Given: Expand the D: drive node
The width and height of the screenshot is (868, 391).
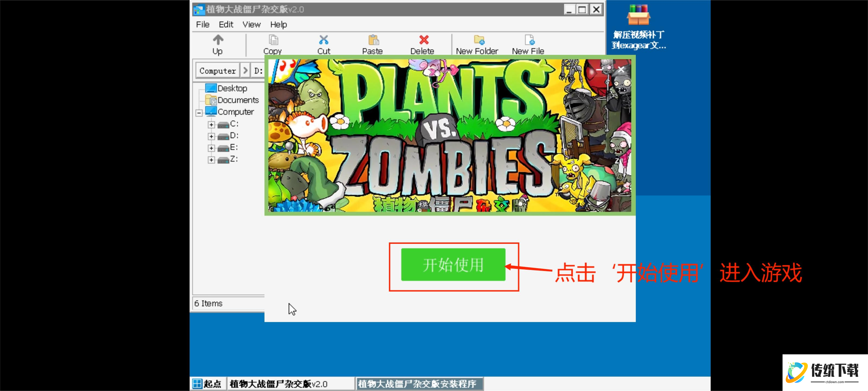Looking at the screenshot, I should click(x=211, y=136).
